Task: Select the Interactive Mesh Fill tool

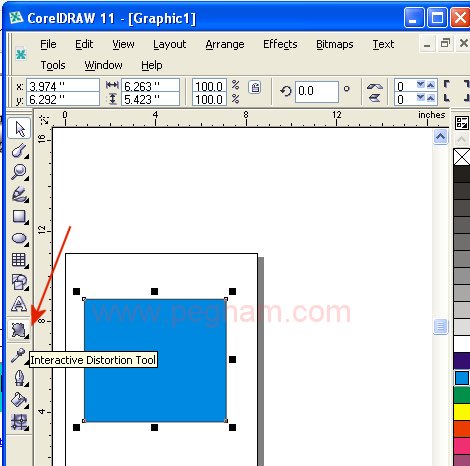Action: point(19,422)
